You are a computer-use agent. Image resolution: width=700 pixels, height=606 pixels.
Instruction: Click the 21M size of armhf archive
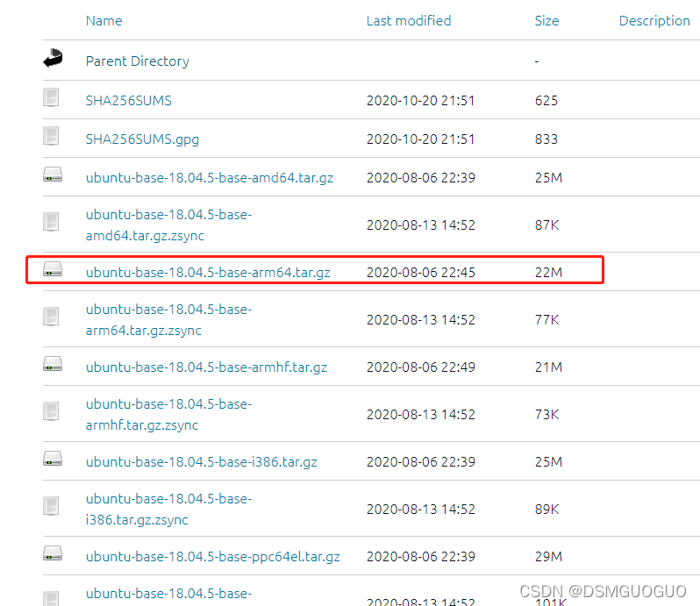(548, 367)
